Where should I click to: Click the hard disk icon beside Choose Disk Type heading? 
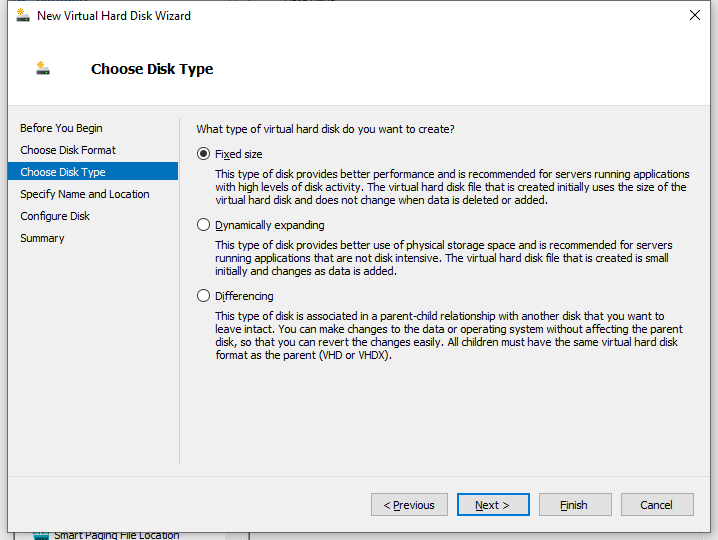click(x=43, y=68)
